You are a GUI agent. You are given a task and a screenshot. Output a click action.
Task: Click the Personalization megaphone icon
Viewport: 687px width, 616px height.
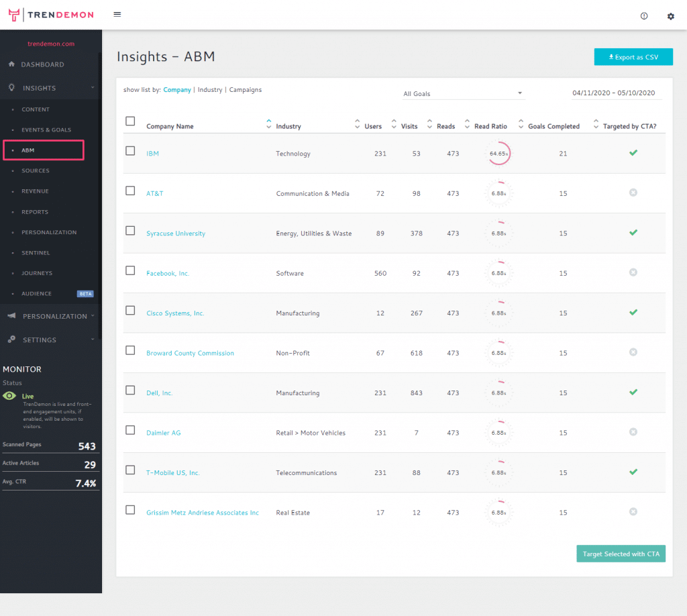[12, 315]
